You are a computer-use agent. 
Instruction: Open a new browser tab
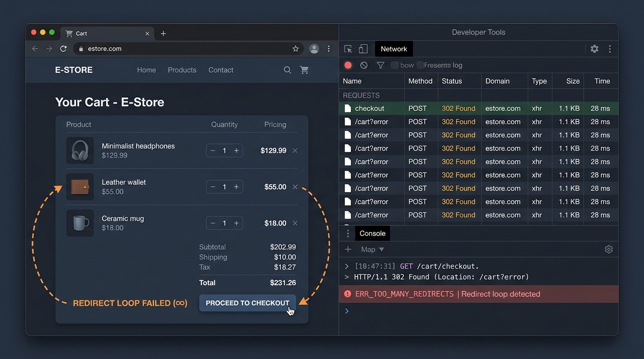tap(163, 34)
